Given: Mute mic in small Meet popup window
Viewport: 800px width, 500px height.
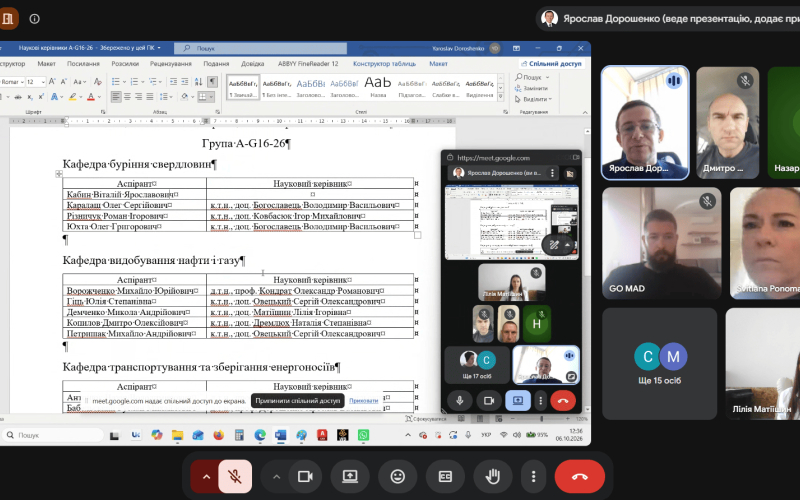Looking at the screenshot, I should tap(459, 401).
